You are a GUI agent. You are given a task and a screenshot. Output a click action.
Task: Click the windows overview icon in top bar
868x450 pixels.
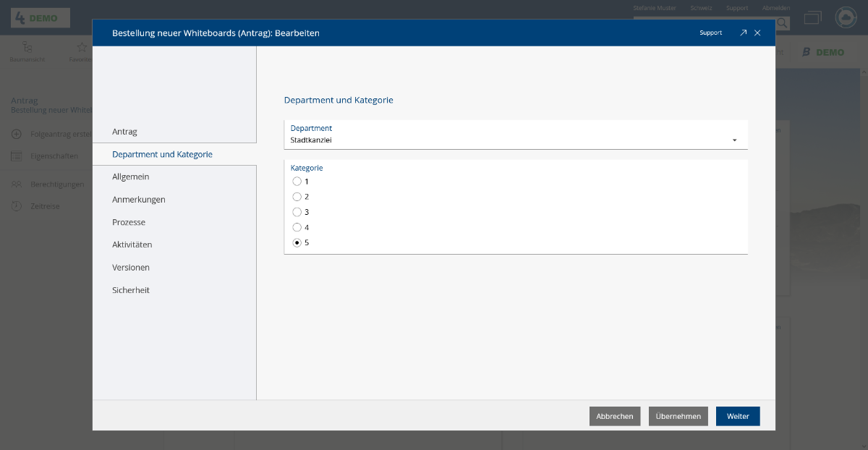(x=814, y=17)
